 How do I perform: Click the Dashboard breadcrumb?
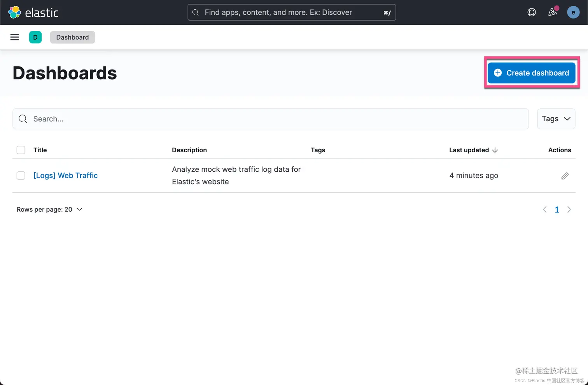[72, 37]
